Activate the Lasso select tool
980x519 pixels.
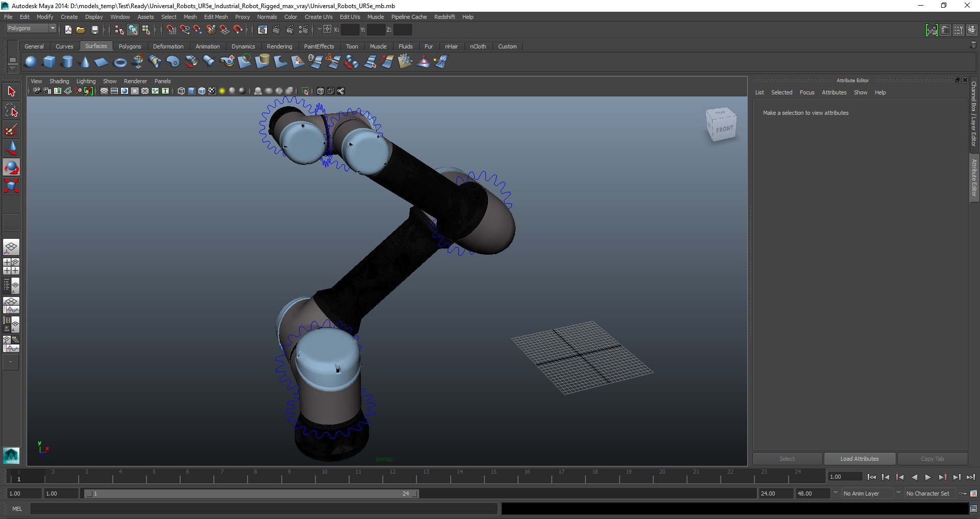point(11,111)
